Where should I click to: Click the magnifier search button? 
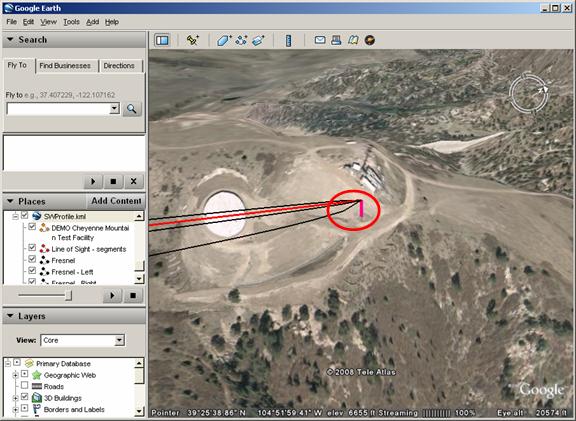tap(132, 109)
